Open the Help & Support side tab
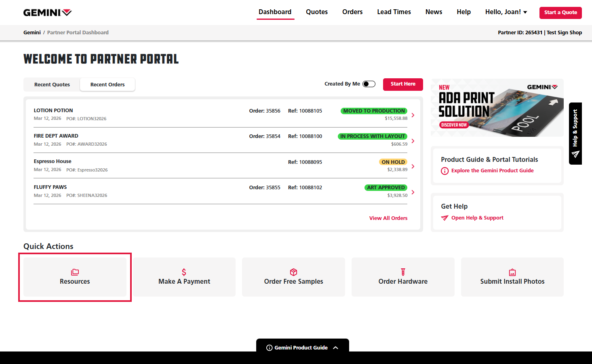 (x=575, y=133)
